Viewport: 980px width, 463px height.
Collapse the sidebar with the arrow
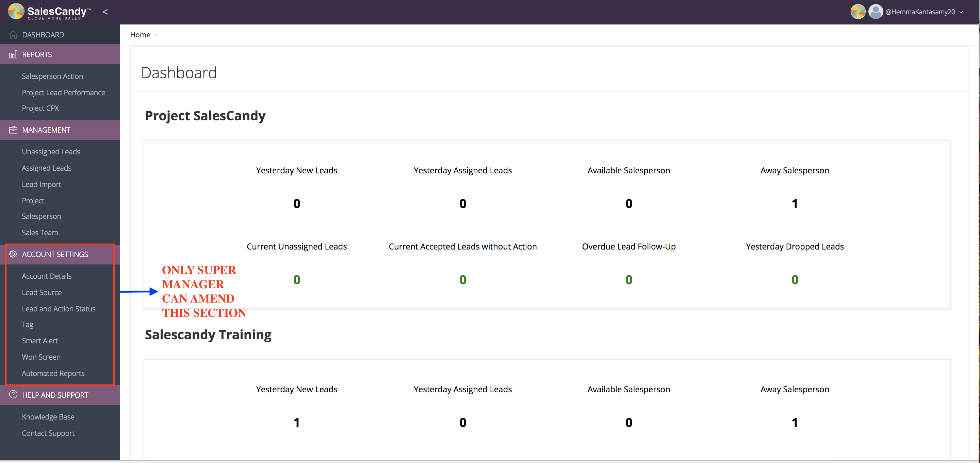(x=105, y=12)
